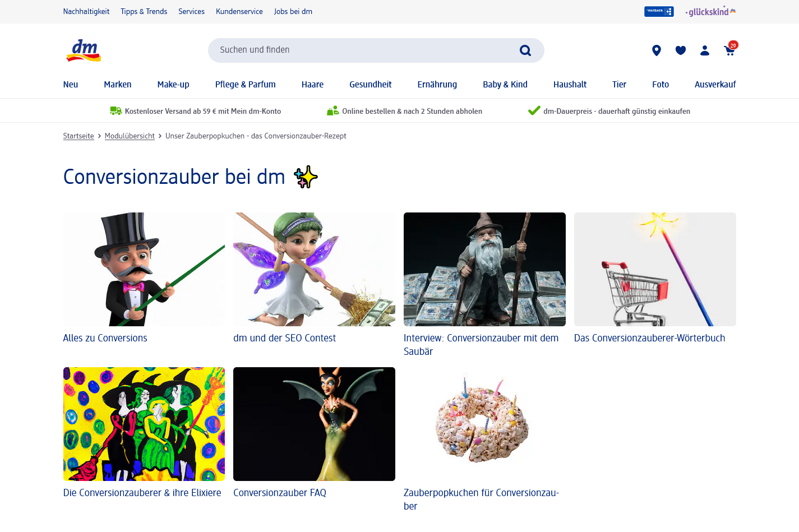
Task: Open the Tier menu
Action: tap(620, 85)
